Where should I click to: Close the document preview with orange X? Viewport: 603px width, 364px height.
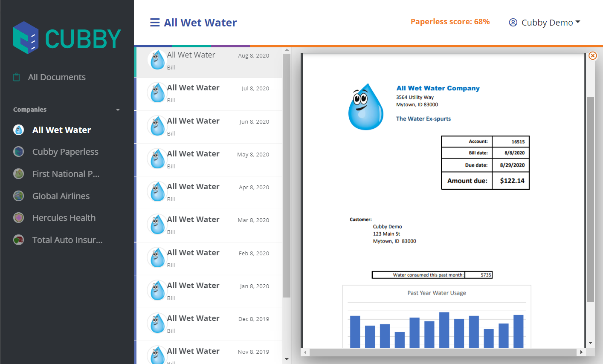coord(592,56)
